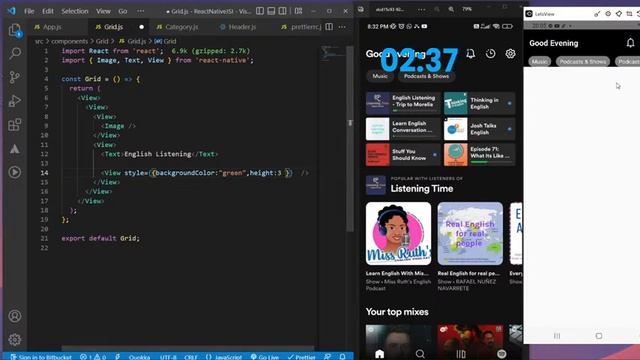
Task: Click the Home icon in Spotify bottom bar
Action: pyautogui.click(x=380, y=353)
